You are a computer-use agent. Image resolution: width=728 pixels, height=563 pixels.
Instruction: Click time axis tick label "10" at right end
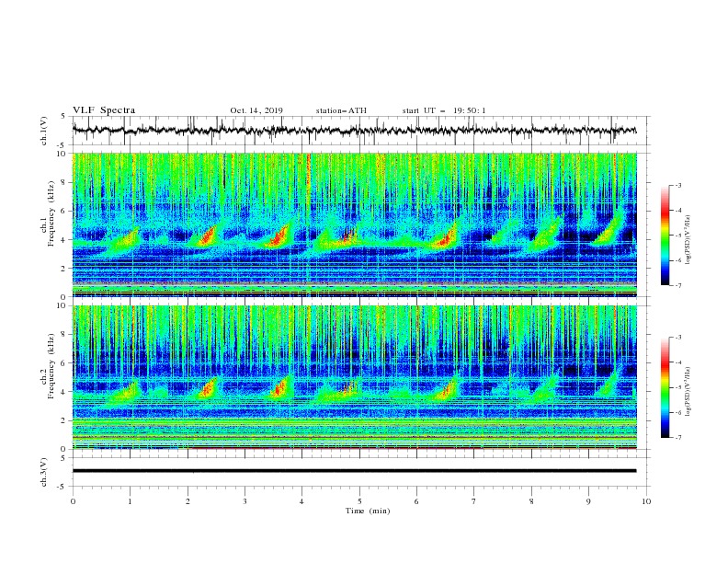coord(646,501)
